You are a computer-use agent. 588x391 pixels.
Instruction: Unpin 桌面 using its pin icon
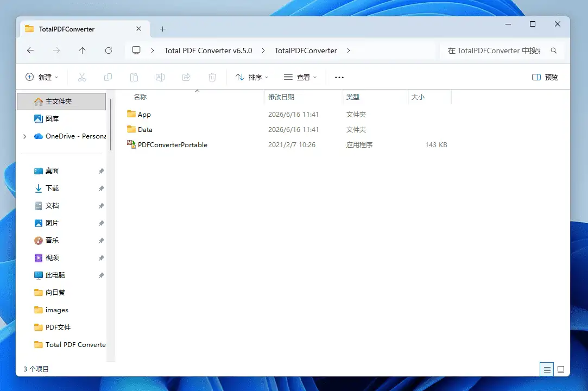click(x=101, y=171)
